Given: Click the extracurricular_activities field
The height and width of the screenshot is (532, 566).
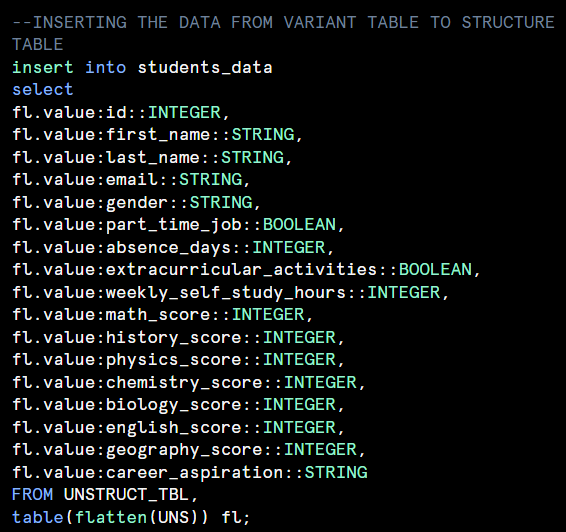Looking at the screenshot, I should tap(241, 270).
